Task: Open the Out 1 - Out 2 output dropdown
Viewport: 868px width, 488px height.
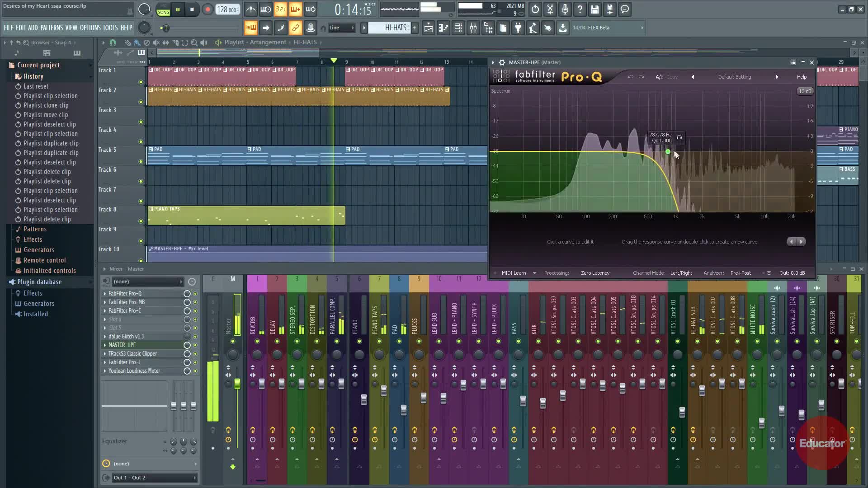Action: pos(154,478)
